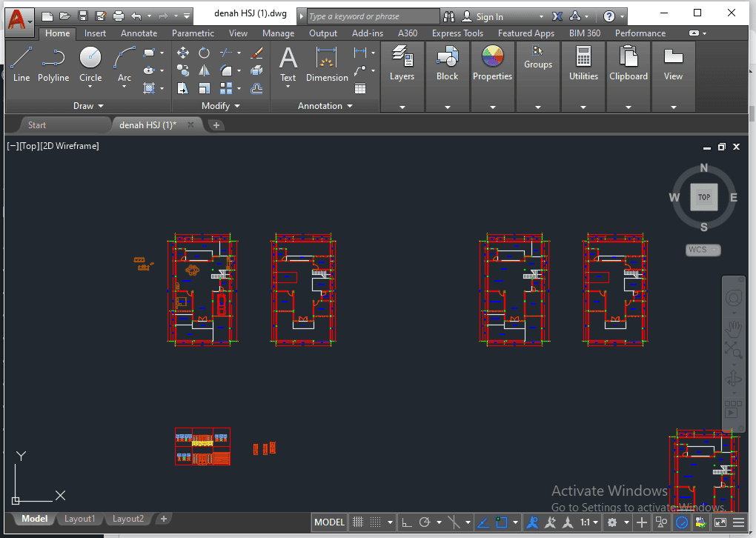Click the Sign In button
The image size is (756, 538).
pos(489,16)
